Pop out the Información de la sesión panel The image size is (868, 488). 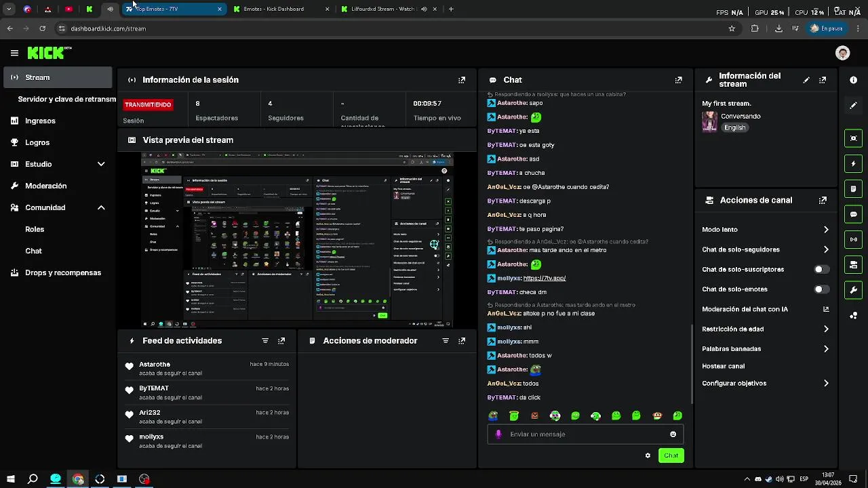(x=462, y=80)
